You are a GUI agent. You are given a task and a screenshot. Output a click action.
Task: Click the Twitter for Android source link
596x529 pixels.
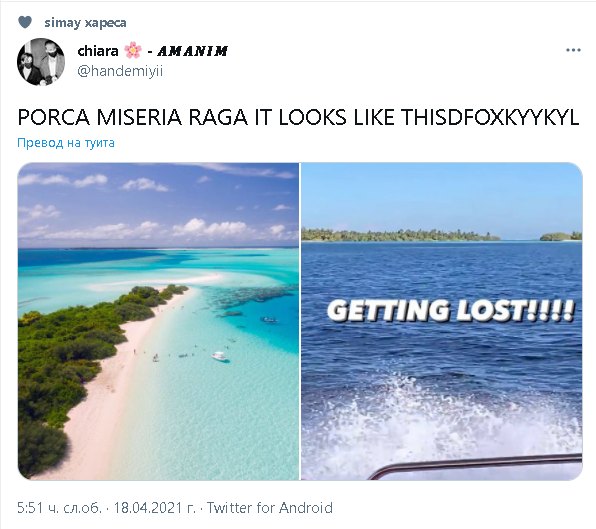(x=269, y=508)
